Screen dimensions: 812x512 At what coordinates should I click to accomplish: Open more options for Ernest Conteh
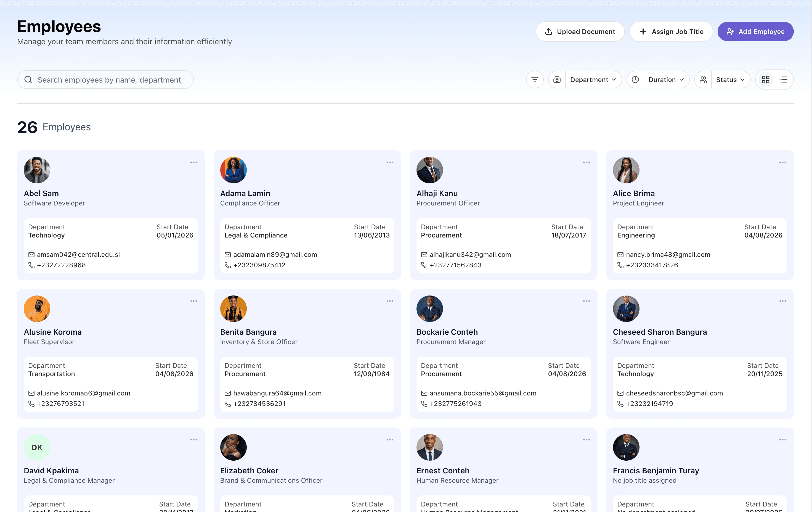(x=587, y=440)
